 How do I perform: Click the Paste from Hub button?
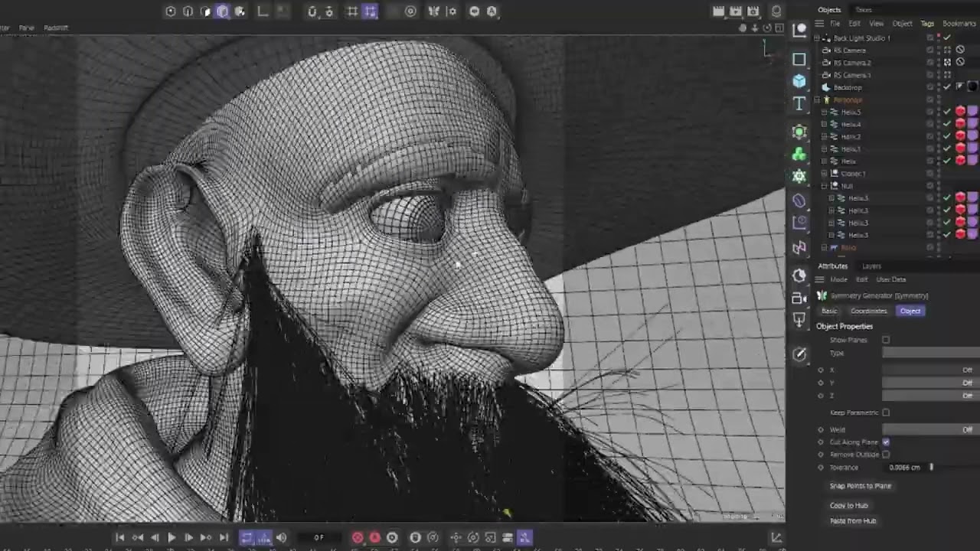853,521
